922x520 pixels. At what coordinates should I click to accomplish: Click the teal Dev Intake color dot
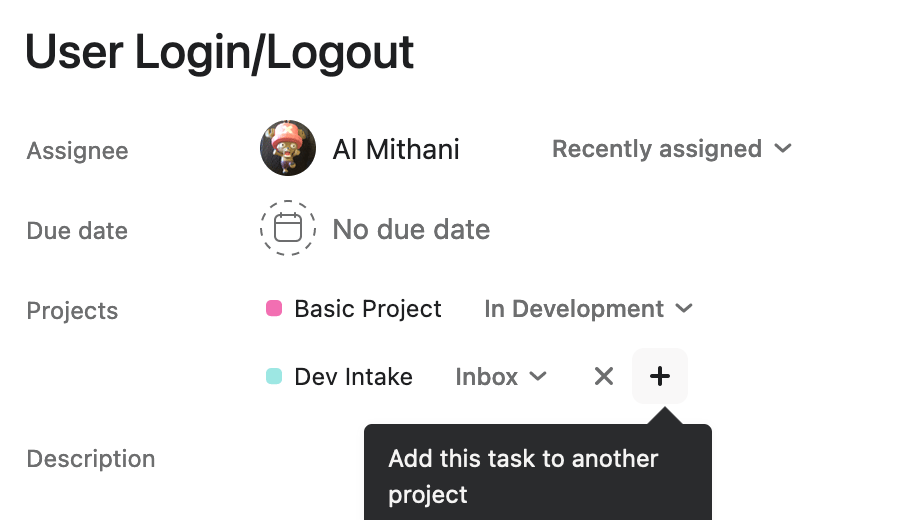coord(274,377)
